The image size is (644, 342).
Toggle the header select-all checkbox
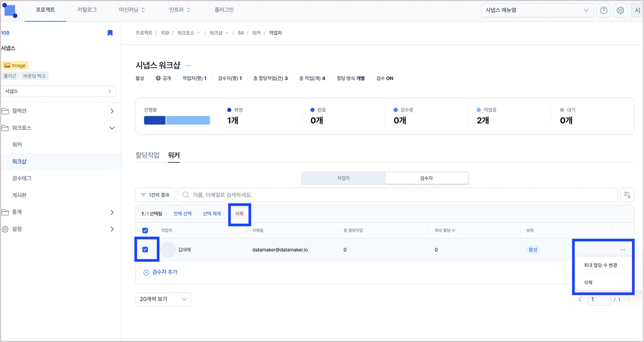[145, 230]
